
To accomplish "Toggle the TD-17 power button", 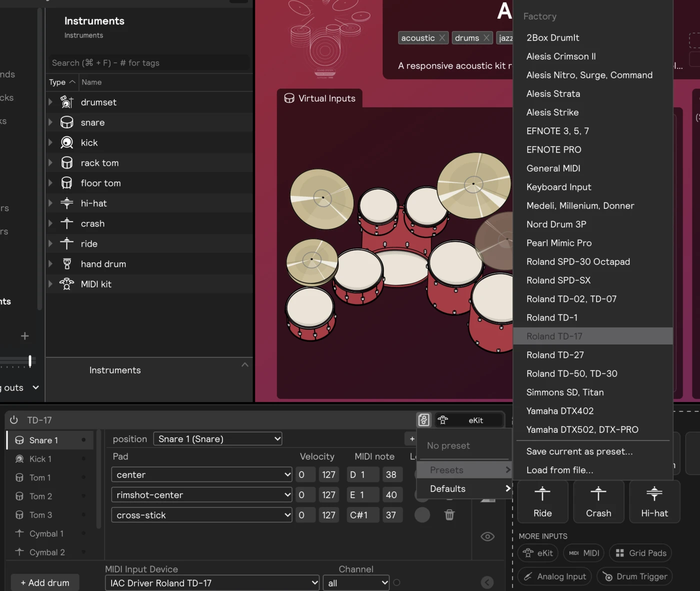I will (x=14, y=420).
